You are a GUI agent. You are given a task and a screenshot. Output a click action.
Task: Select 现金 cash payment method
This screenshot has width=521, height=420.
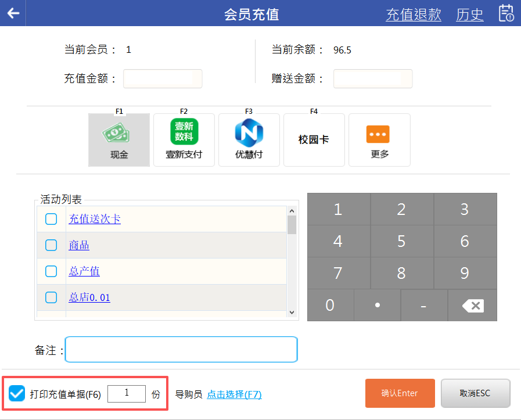coord(119,140)
